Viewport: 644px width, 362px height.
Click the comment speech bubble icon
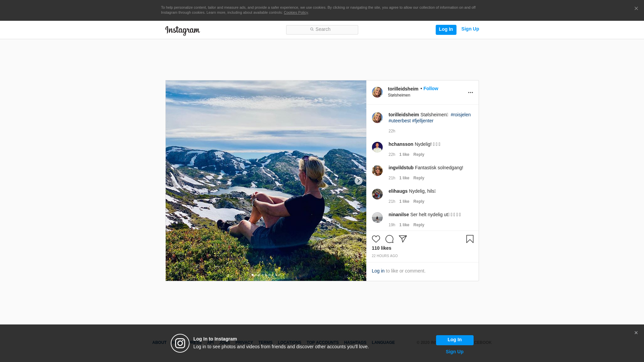click(389, 239)
